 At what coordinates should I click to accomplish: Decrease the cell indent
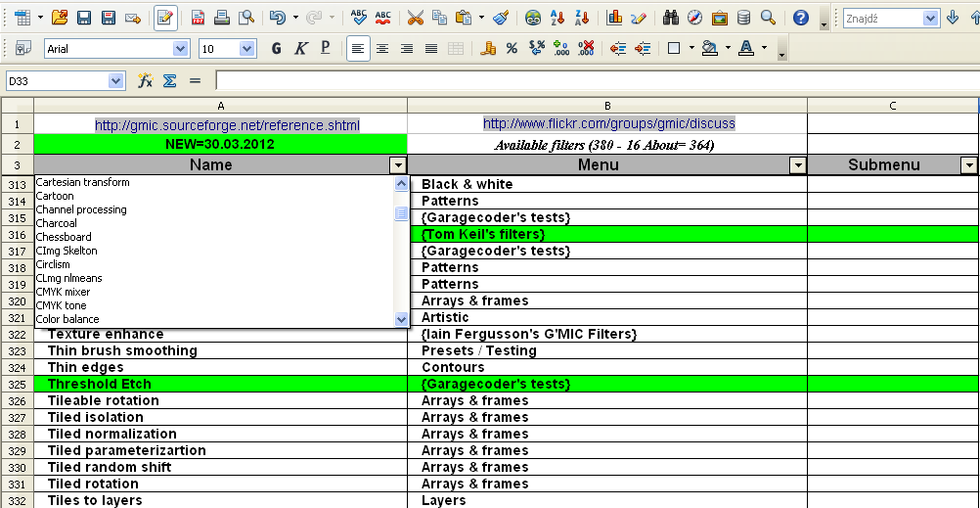(x=618, y=48)
